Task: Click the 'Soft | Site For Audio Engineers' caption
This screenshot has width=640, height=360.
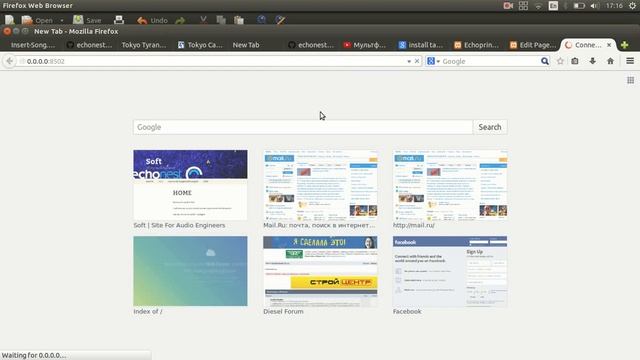Action: [179, 225]
